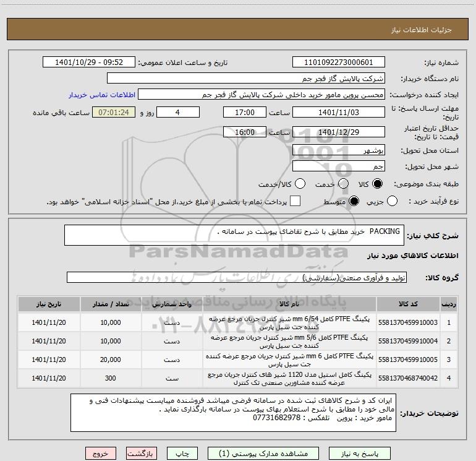Screen dimensions: 476x461
Task: Click the ست unit cell in row 4
Action: [172, 379]
